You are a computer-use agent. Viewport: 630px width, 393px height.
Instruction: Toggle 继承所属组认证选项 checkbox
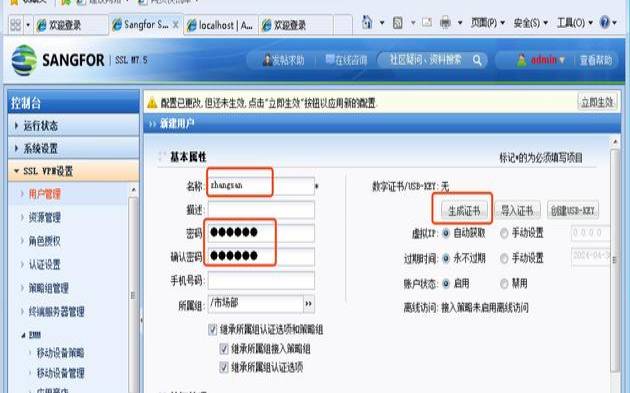[224, 367]
